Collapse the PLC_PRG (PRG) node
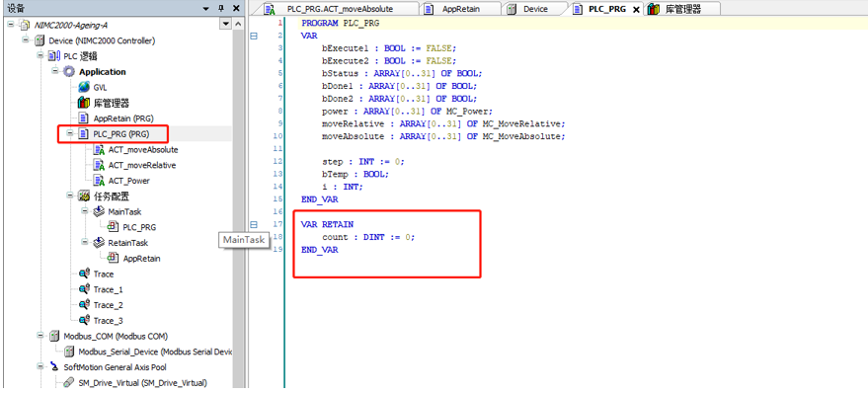 (x=70, y=133)
